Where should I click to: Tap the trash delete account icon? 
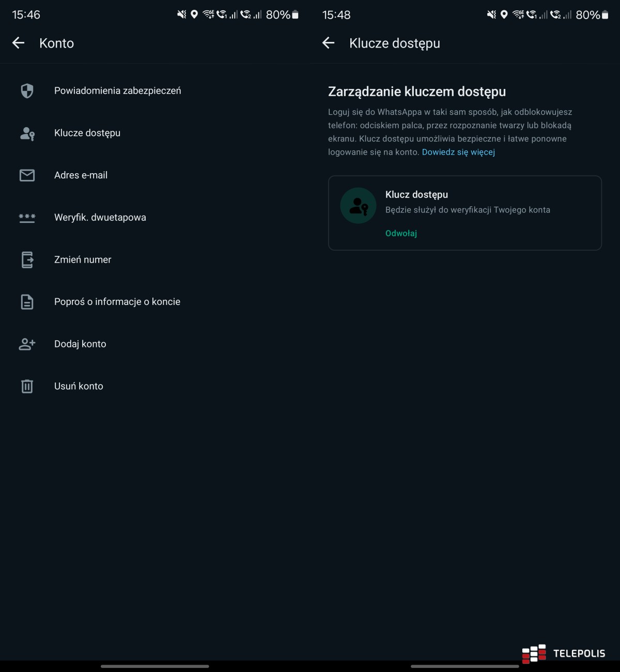pyautogui.click(x=27, y=386)
